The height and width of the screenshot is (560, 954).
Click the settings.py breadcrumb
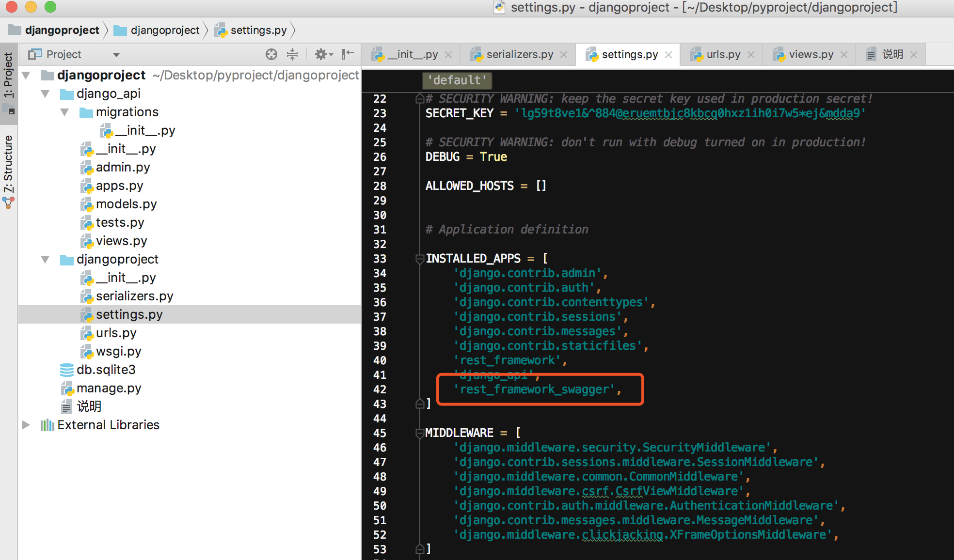258,30
